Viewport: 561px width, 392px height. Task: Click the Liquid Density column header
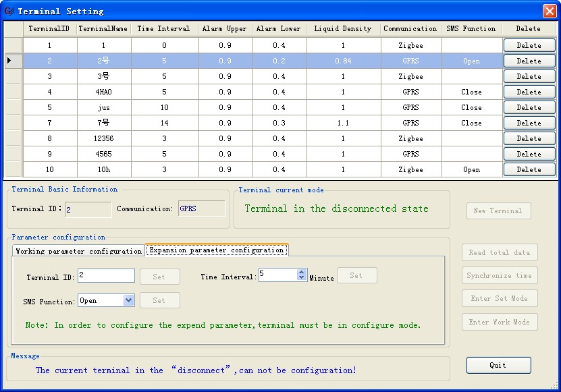click(x=343, y=29)
